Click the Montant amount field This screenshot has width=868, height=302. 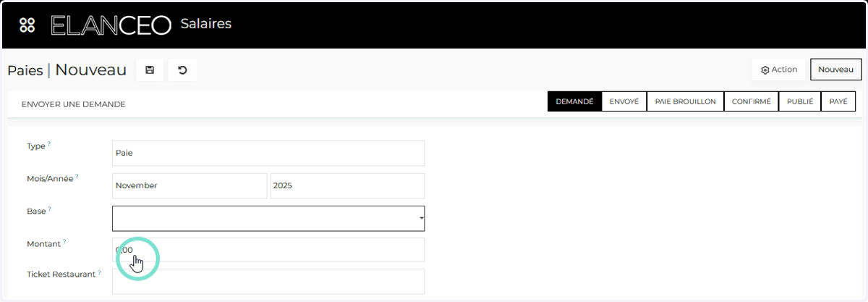268,250
